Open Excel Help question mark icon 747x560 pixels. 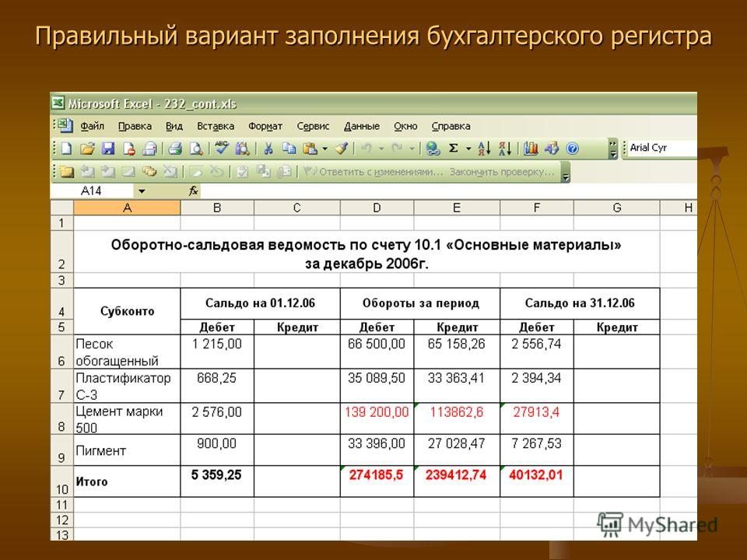pyautogui.click(x=572, y=149)
